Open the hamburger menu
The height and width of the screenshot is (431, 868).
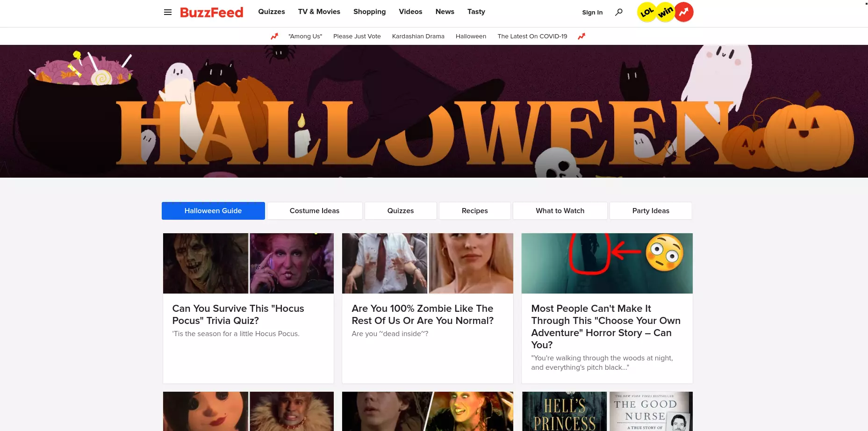(x=168, y=12)
